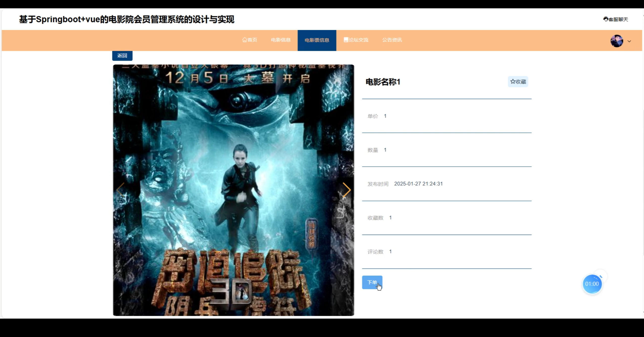Click the 评论数 comments count label
The width and height of the screenshot is (644, 337).
pos(375,252)
